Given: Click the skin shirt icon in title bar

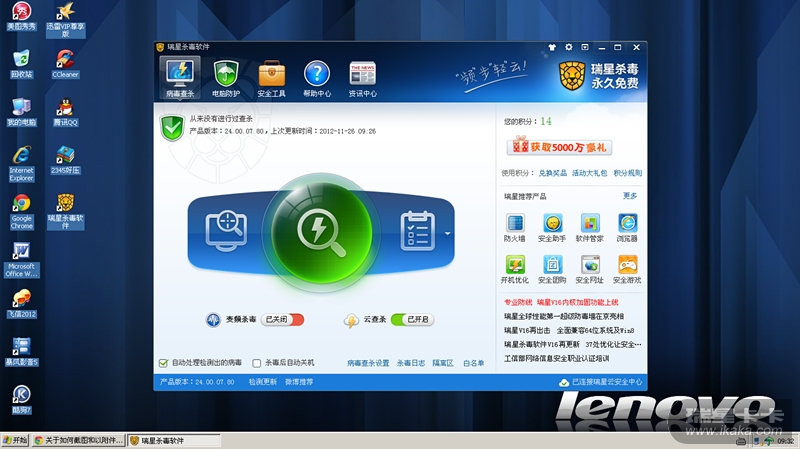Looking at the screenshot, I should 552,47.
